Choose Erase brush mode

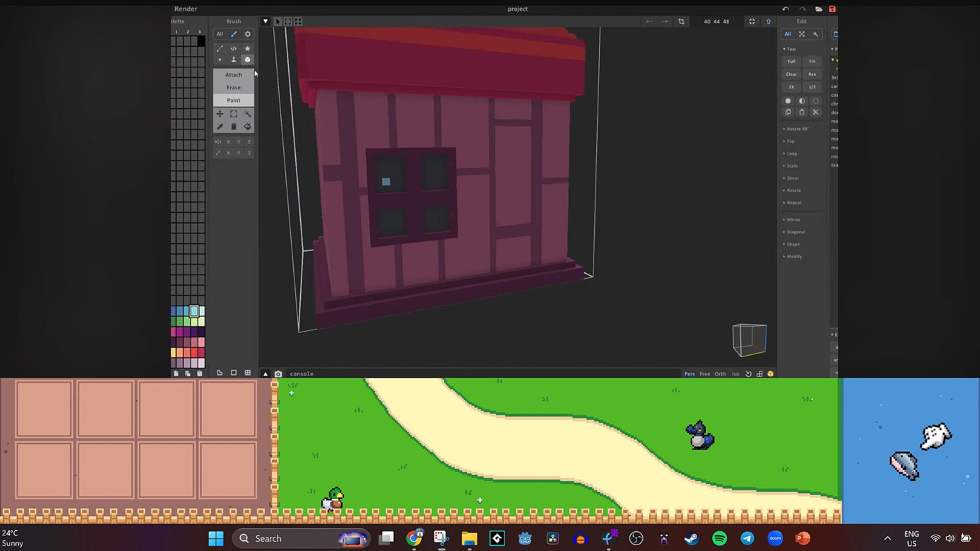(233, 88)
